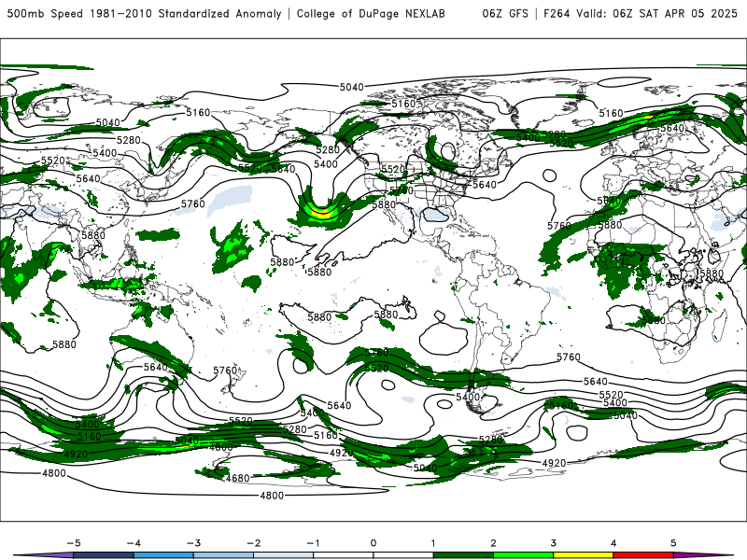Screen dimensions: 747x560
Task: Click the '4680' contour label near Antarctica
Action: pos(237,478)
